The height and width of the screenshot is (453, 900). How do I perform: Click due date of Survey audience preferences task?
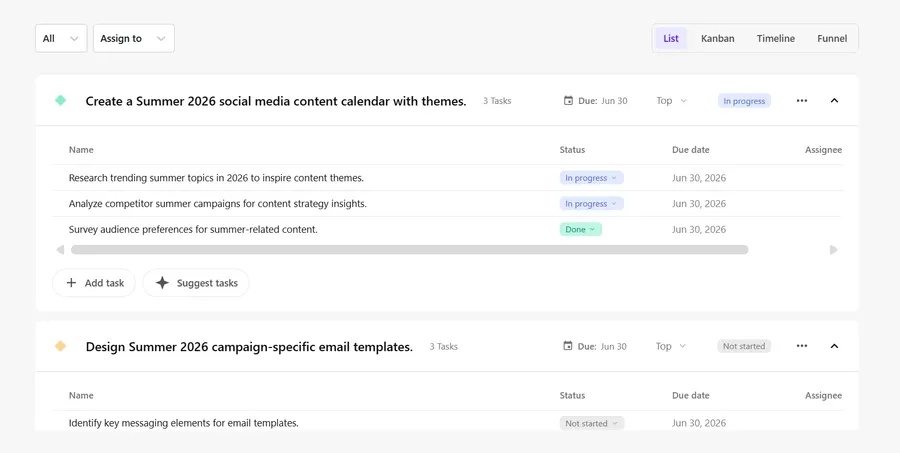tap(699, 230)
